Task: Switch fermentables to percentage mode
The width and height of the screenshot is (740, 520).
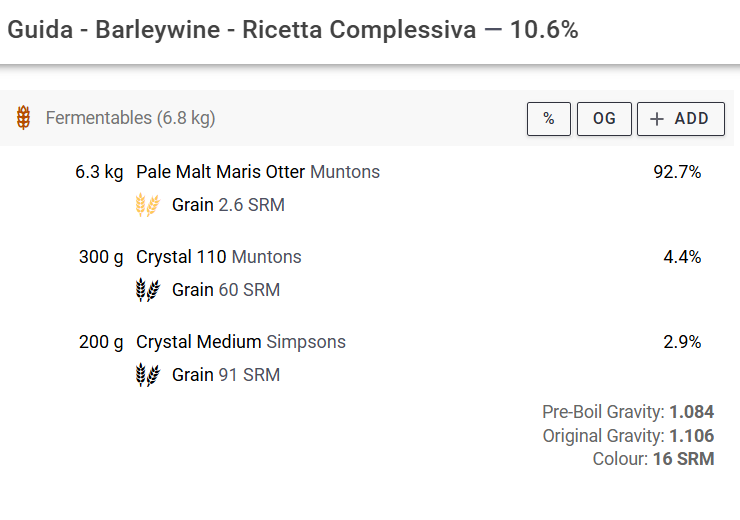Action: [x=548, y=118]
